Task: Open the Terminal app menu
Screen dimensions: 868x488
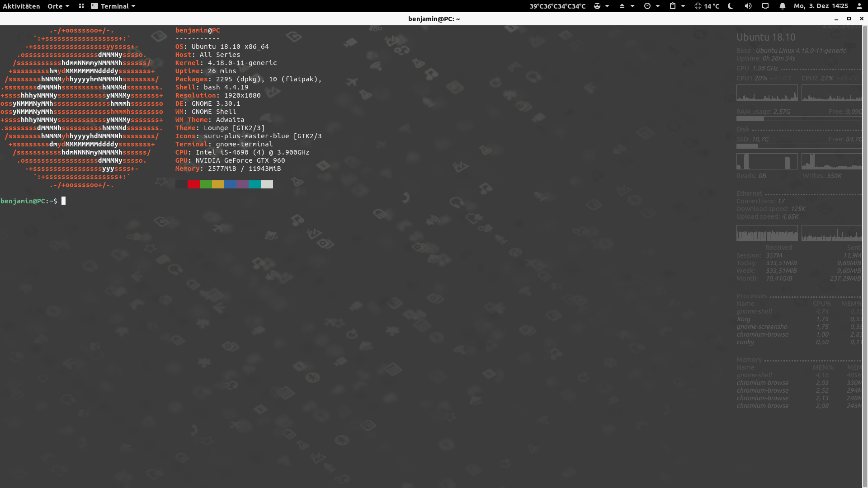Action: [113, 6]
